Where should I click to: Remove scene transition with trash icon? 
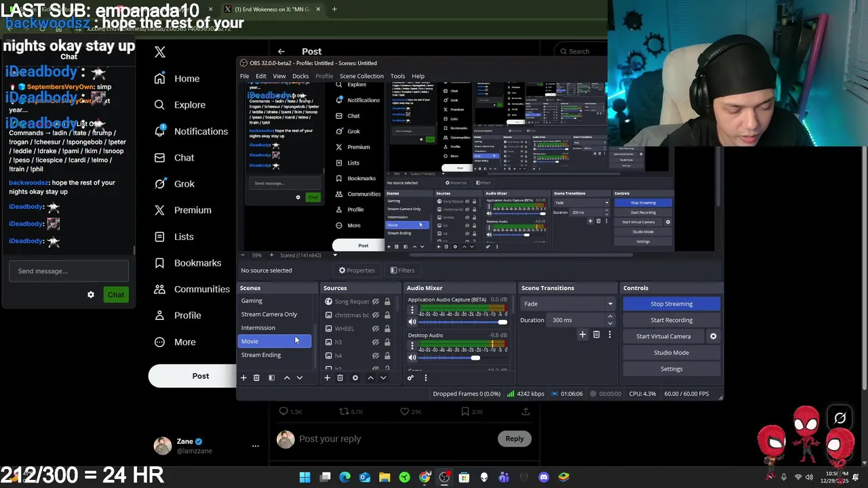pos(596,334)
